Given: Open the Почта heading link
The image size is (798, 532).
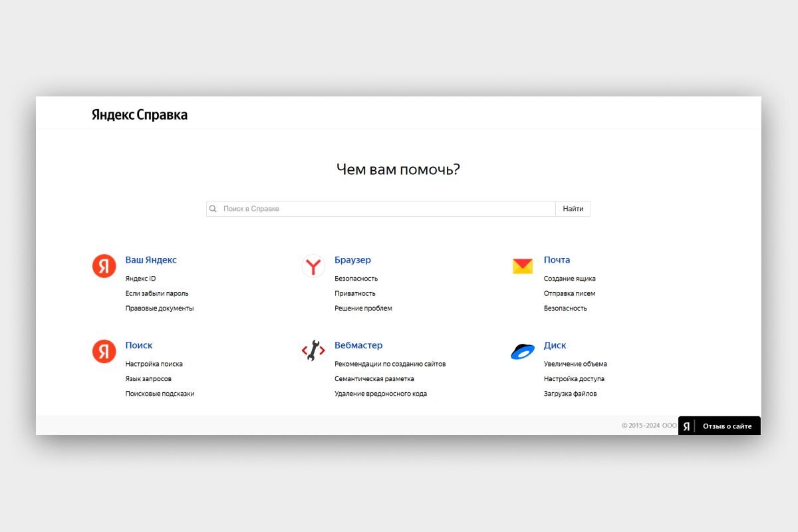Looking at the screenshot, I should (x=557, y=260).
